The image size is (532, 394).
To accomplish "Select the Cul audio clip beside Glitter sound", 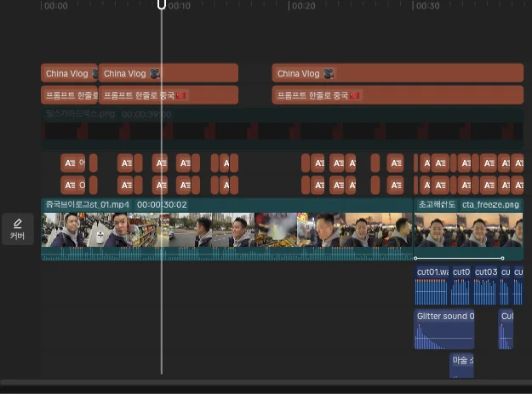I will click(506, 328).
